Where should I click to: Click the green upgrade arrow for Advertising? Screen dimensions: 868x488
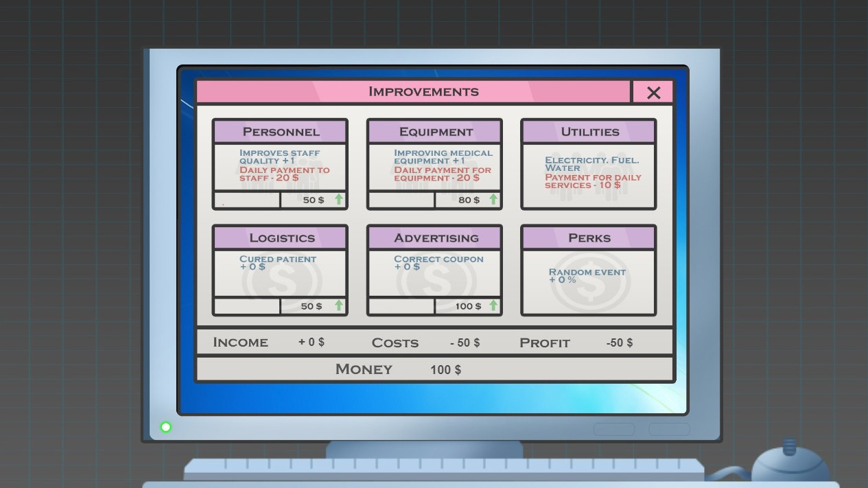(x=493, y=306)
